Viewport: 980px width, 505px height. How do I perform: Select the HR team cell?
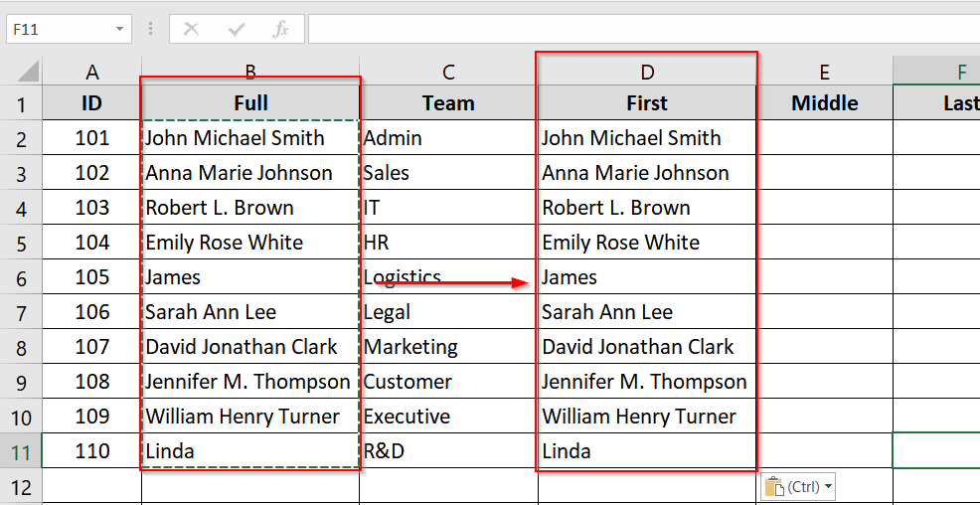(448, 243)
